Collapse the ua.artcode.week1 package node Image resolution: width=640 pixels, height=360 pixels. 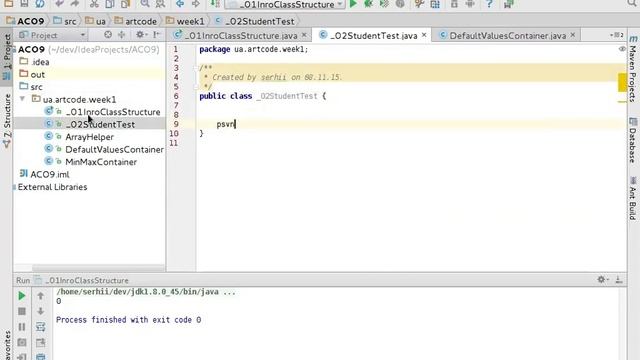pos(22,99)
